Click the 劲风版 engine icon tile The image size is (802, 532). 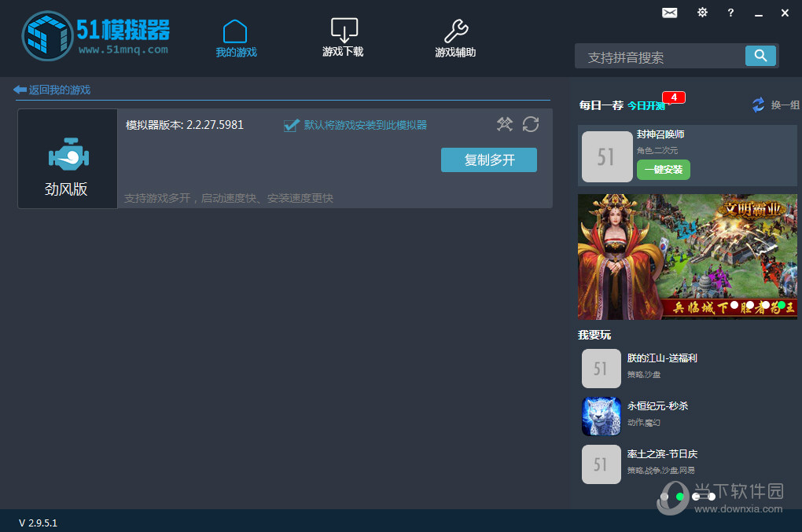pyautogui.click(x=68, y=159)
